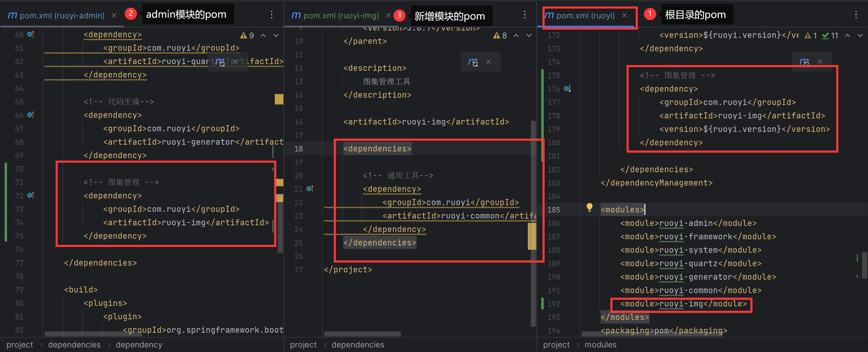Click 'modules' breadcrumb in root pom editor
868x352 pixels.
pos(600,345)
